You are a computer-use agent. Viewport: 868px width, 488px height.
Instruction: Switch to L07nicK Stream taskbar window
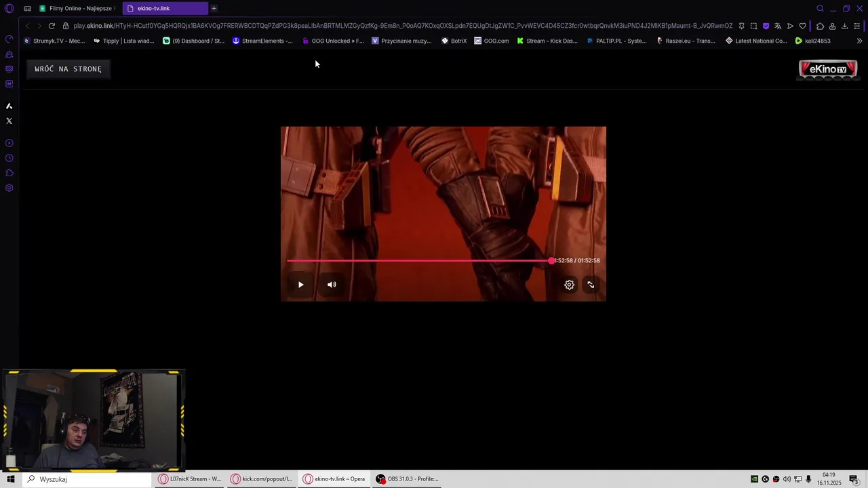point(189,479)
